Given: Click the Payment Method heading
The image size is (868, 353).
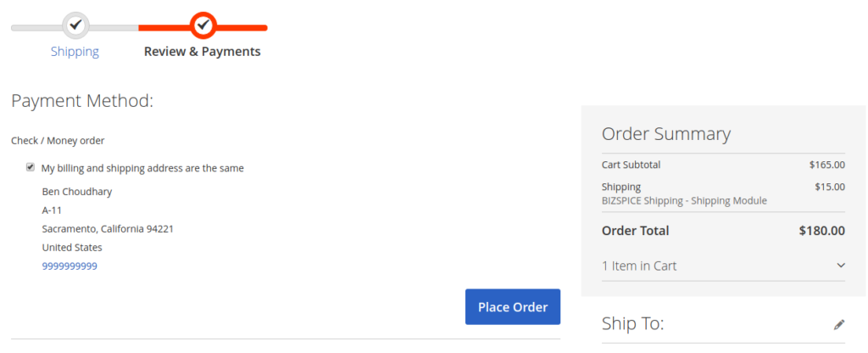Looking at the screenshot, I should pyautogui.click(x=82, y=101).
